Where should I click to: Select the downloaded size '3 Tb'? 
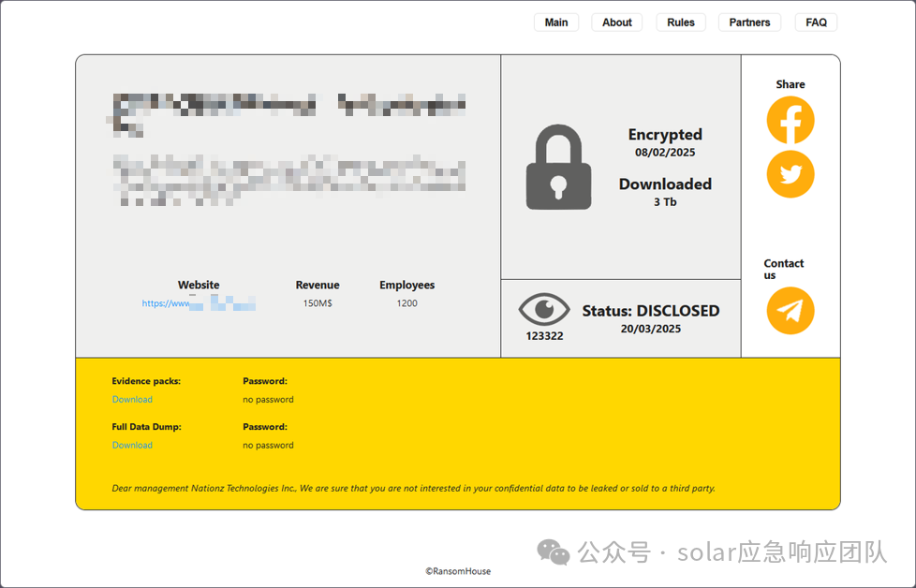pyautogui.click(x=665, y=202)
